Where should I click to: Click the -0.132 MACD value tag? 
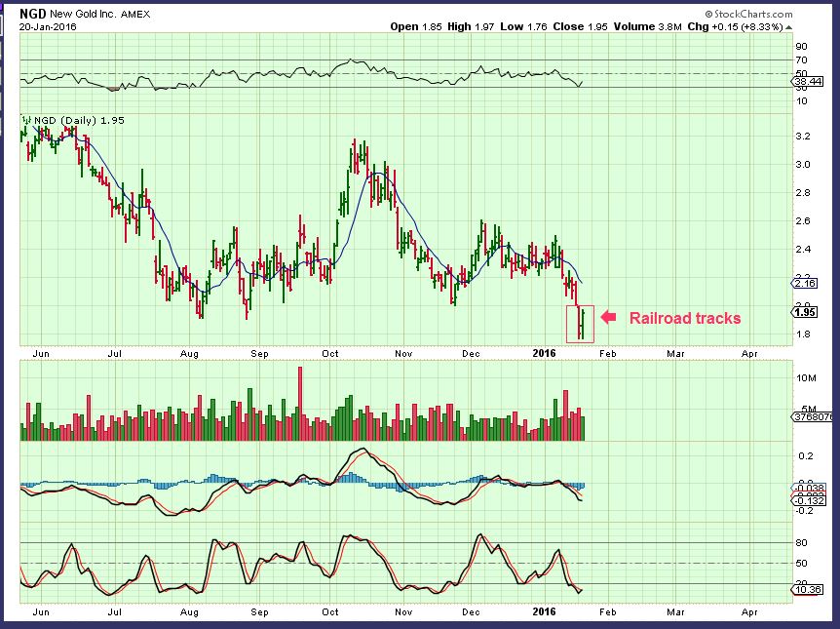coord(806,502)
